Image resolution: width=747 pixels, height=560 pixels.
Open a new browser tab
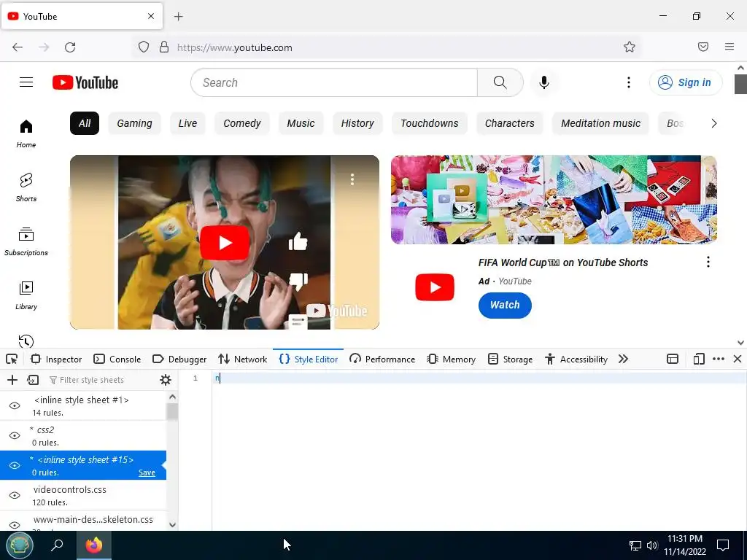[179, 17]
